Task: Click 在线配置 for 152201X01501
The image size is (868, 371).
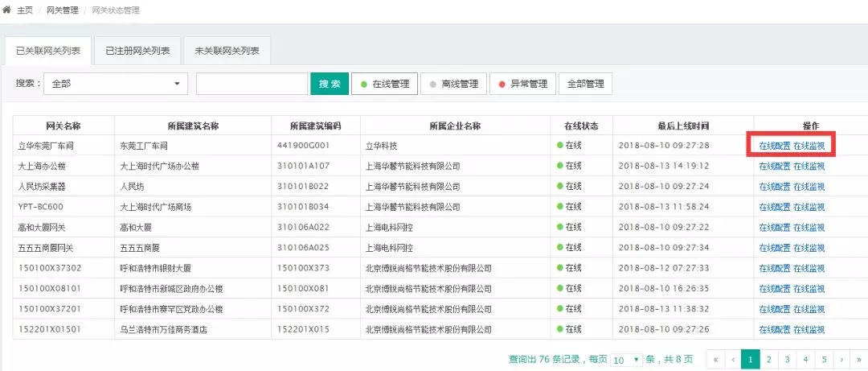Action: pos(775,330)
